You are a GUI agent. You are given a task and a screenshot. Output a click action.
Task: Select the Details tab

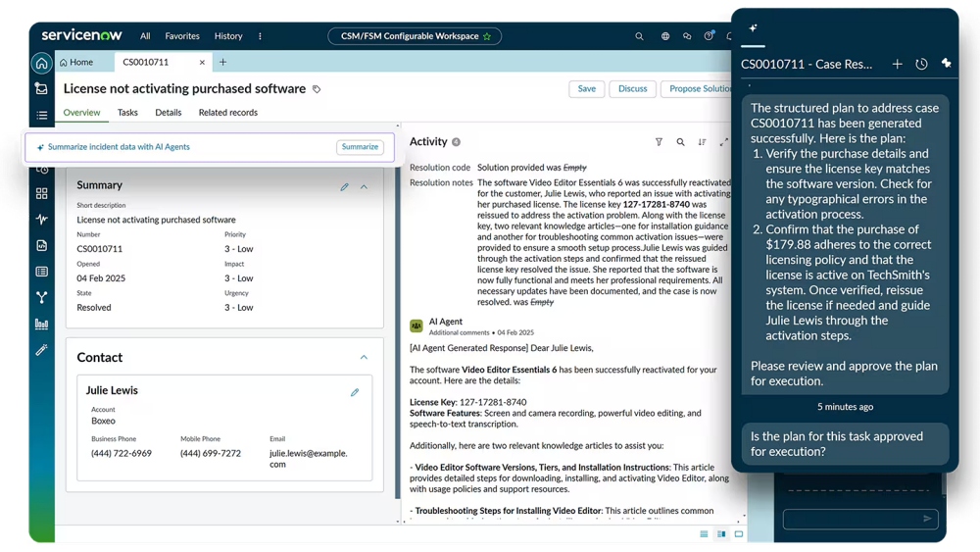(x=169, y=113)
